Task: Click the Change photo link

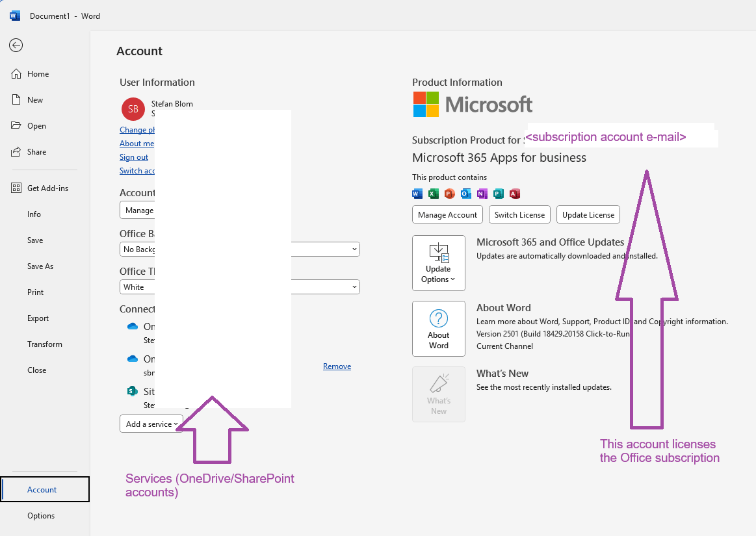Action: [x=137, y=130]
